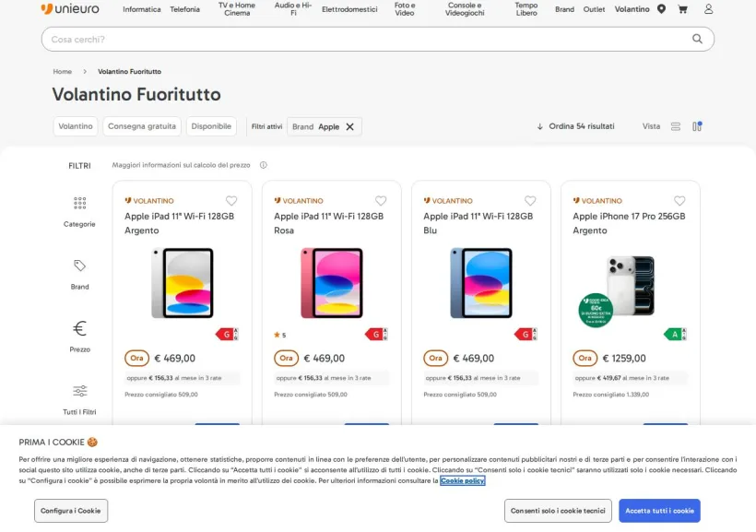Open Apple iPad 11" Wi-Fi 128GB Argento title
This screenshot has height=532, width=756.
(x=180, y=223)
